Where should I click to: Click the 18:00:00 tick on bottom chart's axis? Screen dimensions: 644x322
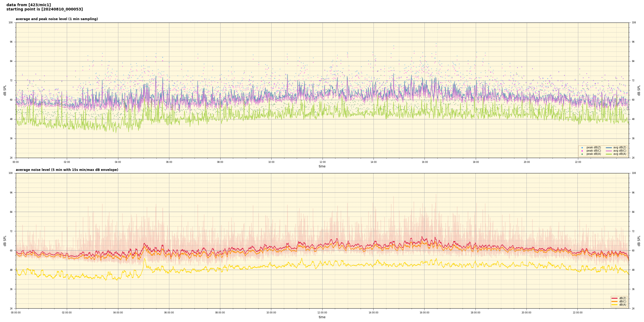475,313
